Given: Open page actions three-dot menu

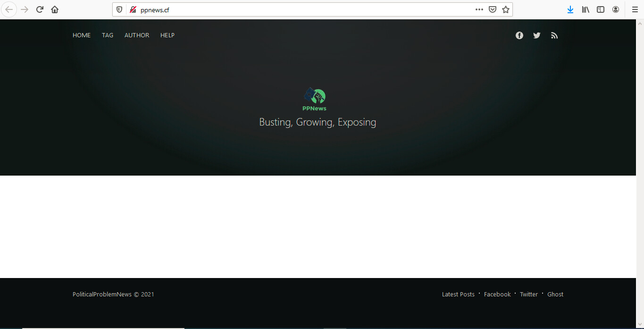Looking at the screenshot, I should click(x=479, y=9).
